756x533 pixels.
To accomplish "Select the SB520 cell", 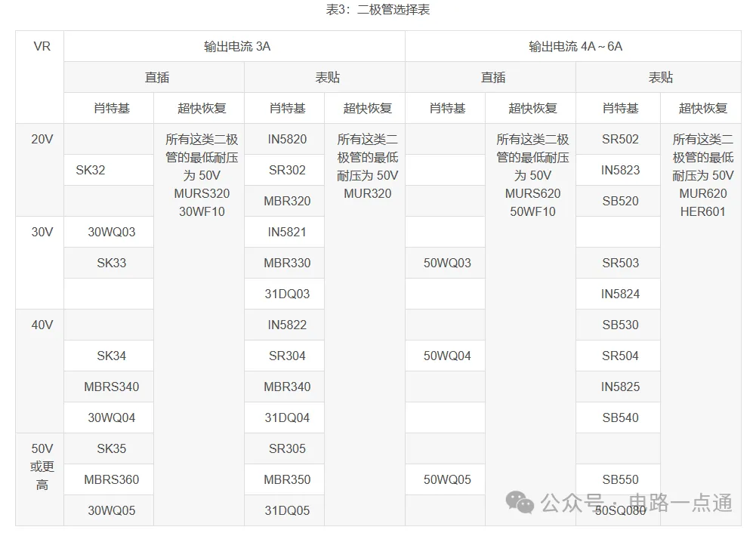I will [x=618, y=201].
